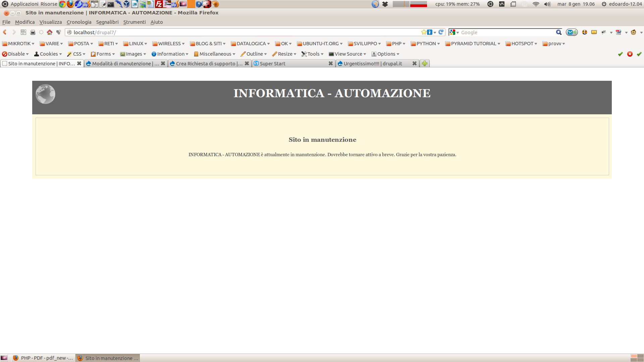This screenshot has width=644, height=362.
Task: Switch to 'Urgentissimo!!!! | drupal.it' tab
Action: click(374, 63)
